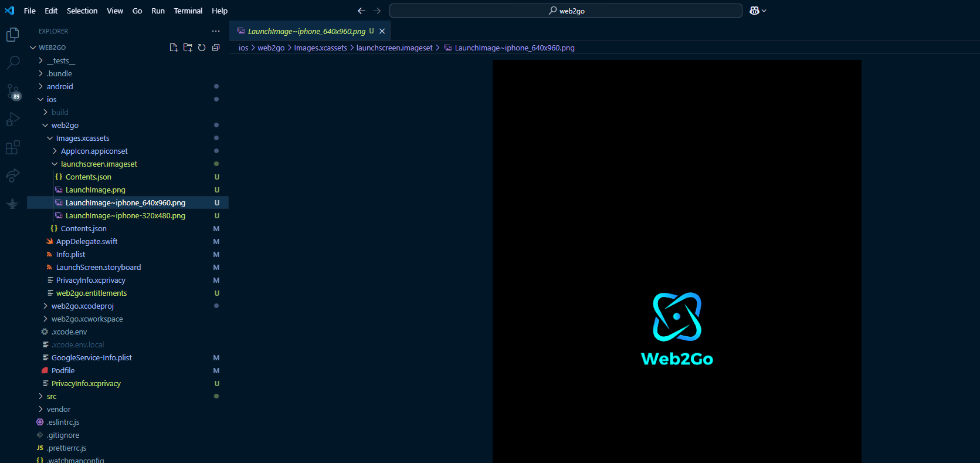
Task: Open Source Control view with 89 badge
Action: (13, 91)
